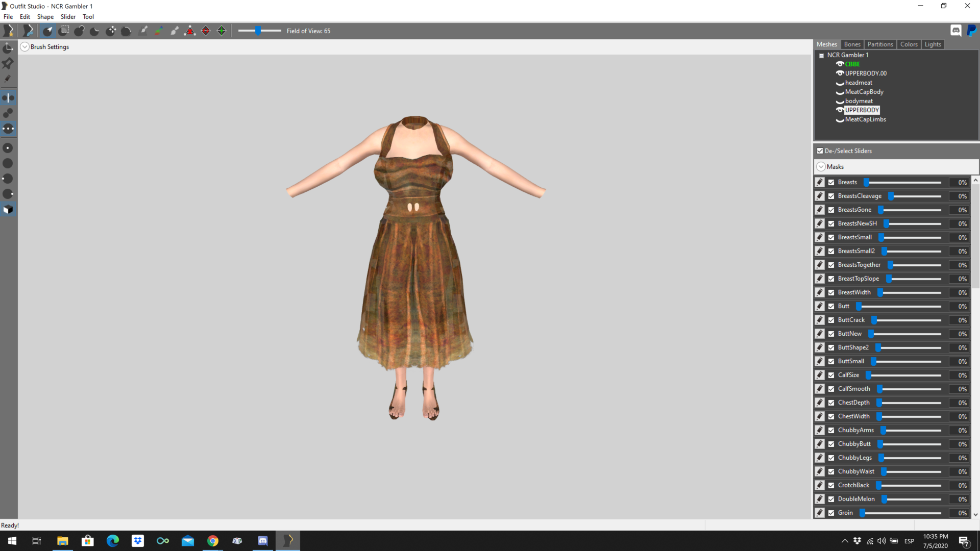The image size is (980, 551).
Task: Switch to the Lights tab
Action: (933, 44)
